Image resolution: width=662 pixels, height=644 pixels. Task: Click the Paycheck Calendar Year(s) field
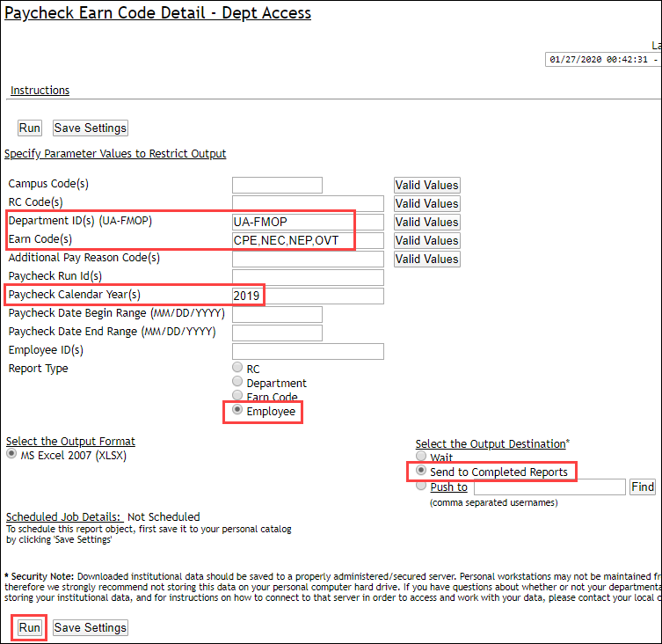[308, 296]
